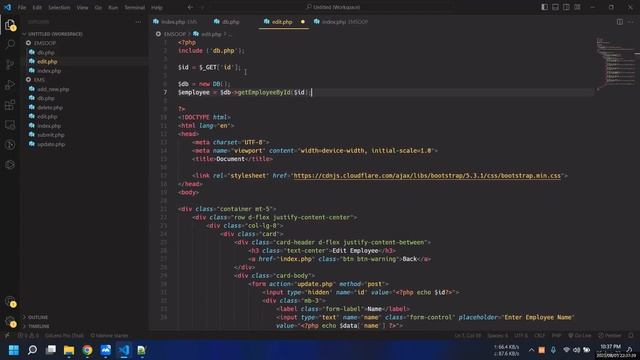
Task: Expand the TIMELINE section
Action: (x=37, y=326)
